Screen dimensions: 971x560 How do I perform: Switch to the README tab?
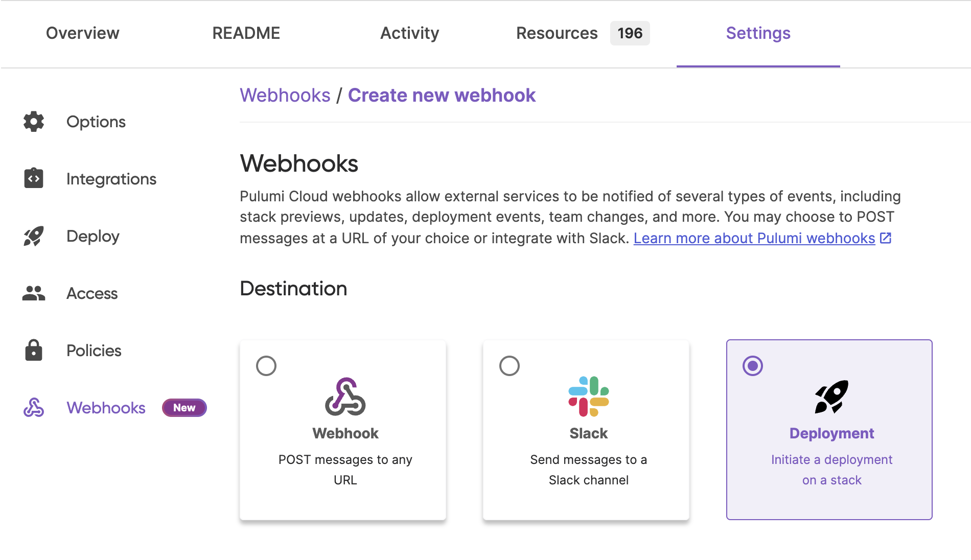pyautogui.click(x=246, y=33)
